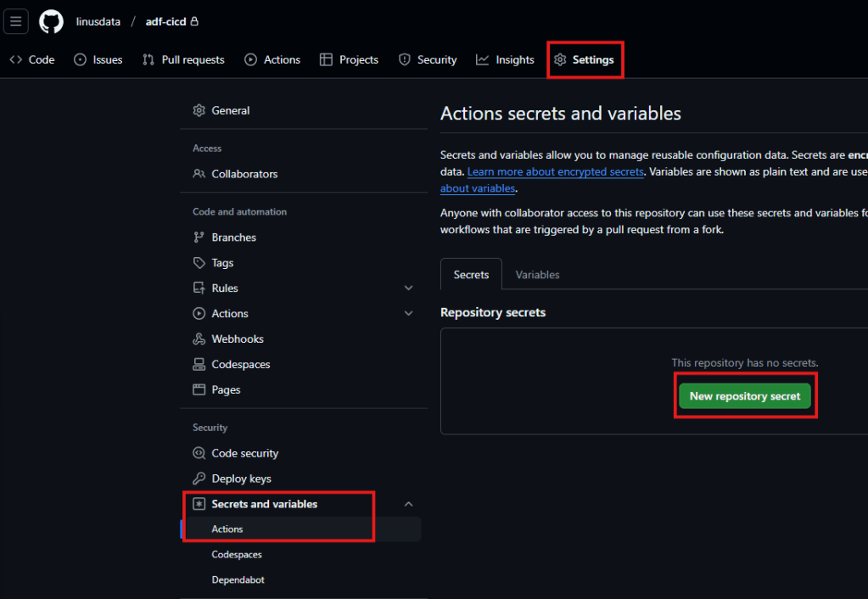Collapse the Secrets and variables section
Viewport: 868px width, 599px height.
click(x=408, y=504)
